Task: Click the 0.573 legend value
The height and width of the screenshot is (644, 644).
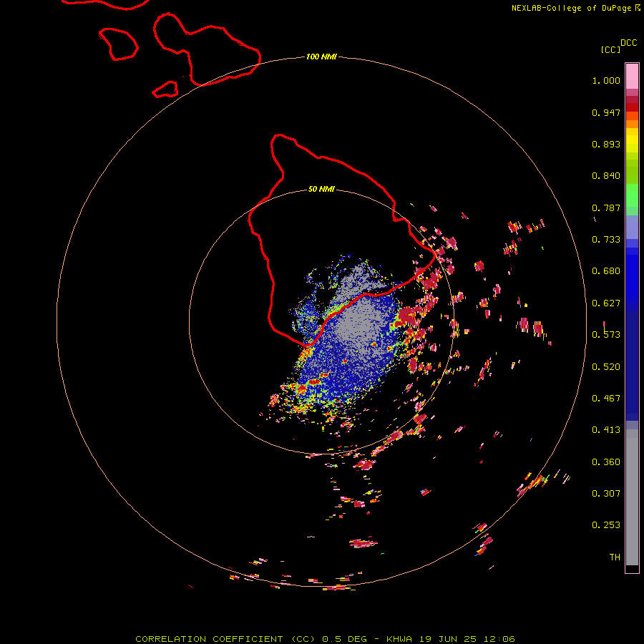Action: pyautogui.click(x=606, y=335)
